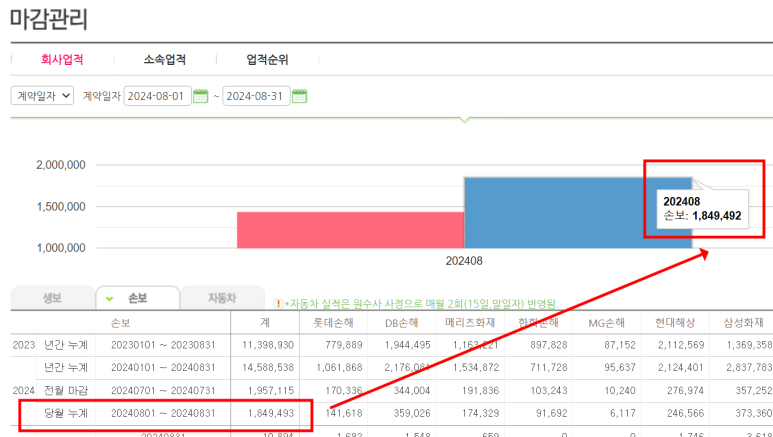
Task: Click the MG손해 column header
Action: (x=607, y=323)
